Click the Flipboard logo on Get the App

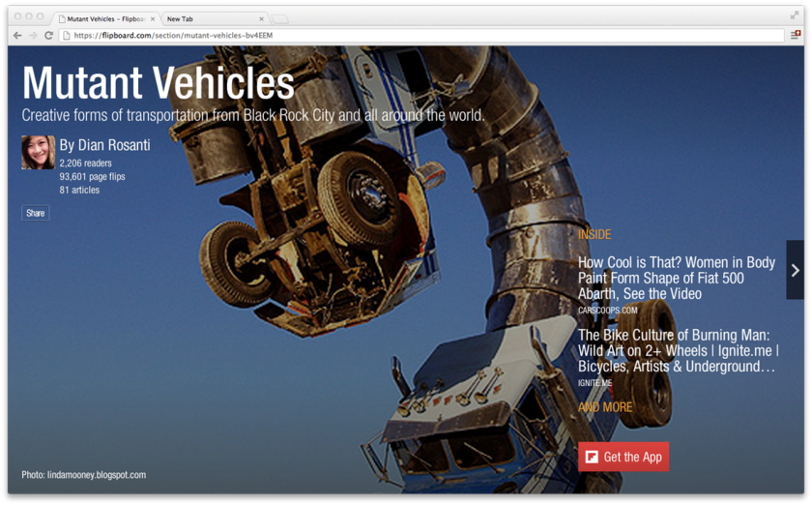click(x=592, y=457)
